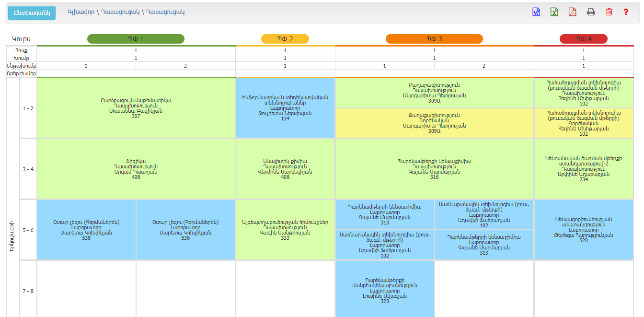Go to Գլխավոր breadcrumb link
This screenshot has height=317, width=644.
pos(81,12)
